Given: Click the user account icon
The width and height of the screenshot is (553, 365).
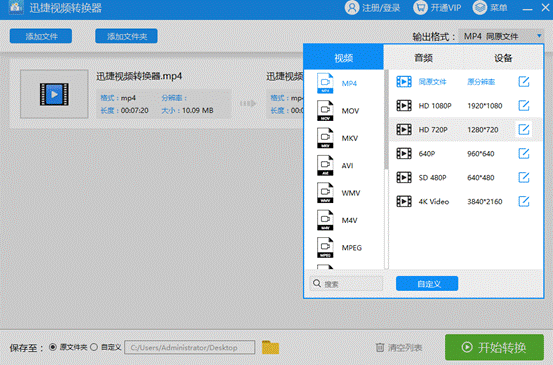Looking at the screenshot, I should click(x=352, y=8).
